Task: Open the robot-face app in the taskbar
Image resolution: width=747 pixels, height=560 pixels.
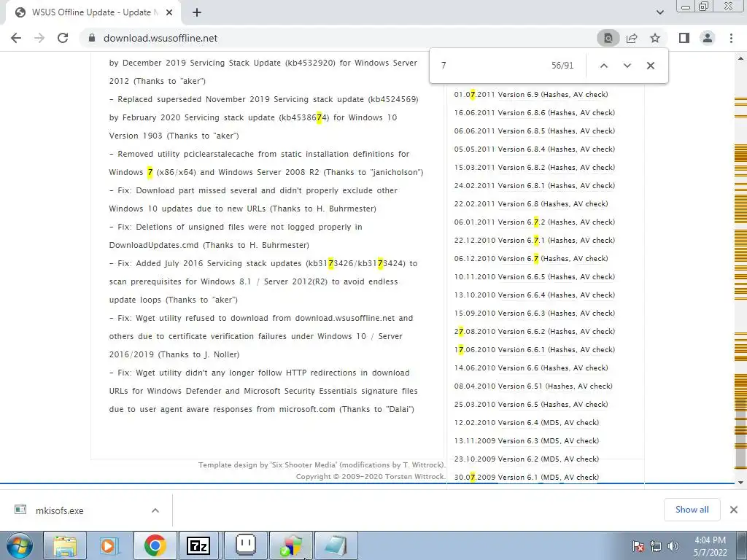Action: click(245, 545)
